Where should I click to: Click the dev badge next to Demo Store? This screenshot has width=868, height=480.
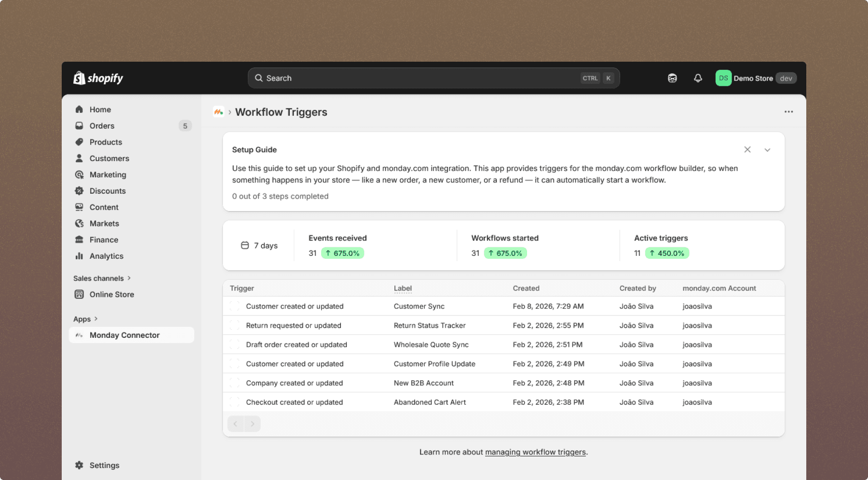point(786,78)
